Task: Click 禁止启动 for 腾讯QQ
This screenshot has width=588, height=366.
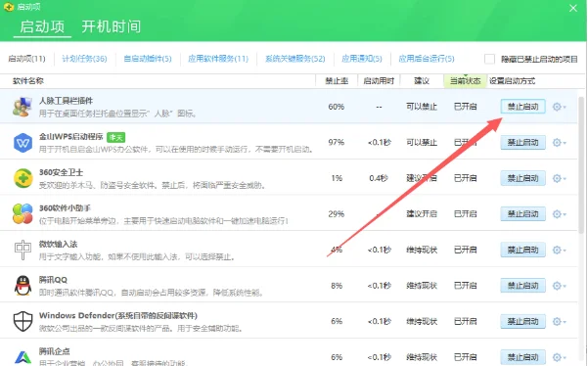Action: (522, 286)
